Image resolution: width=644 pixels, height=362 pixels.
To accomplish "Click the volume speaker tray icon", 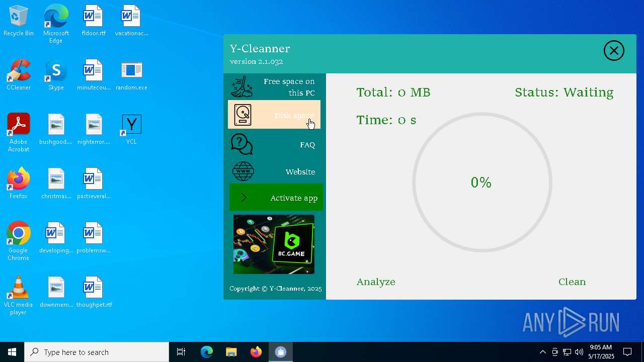I will [579, 352].
